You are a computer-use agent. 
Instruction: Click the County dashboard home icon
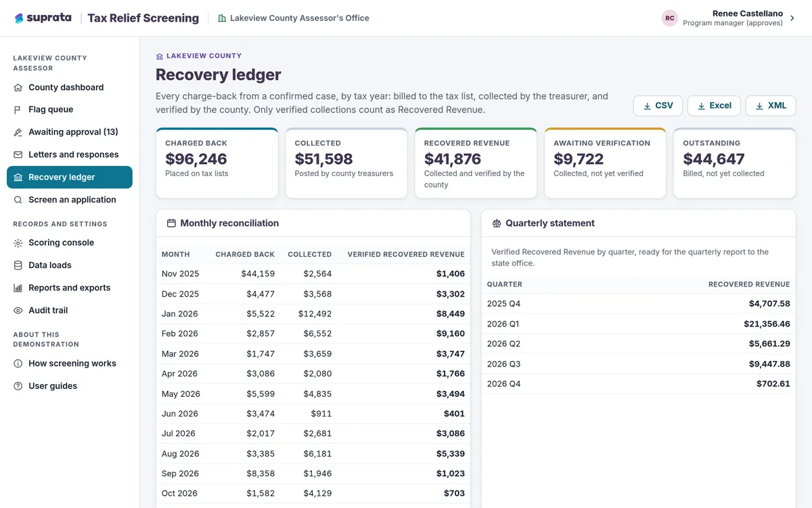point(18,87)
